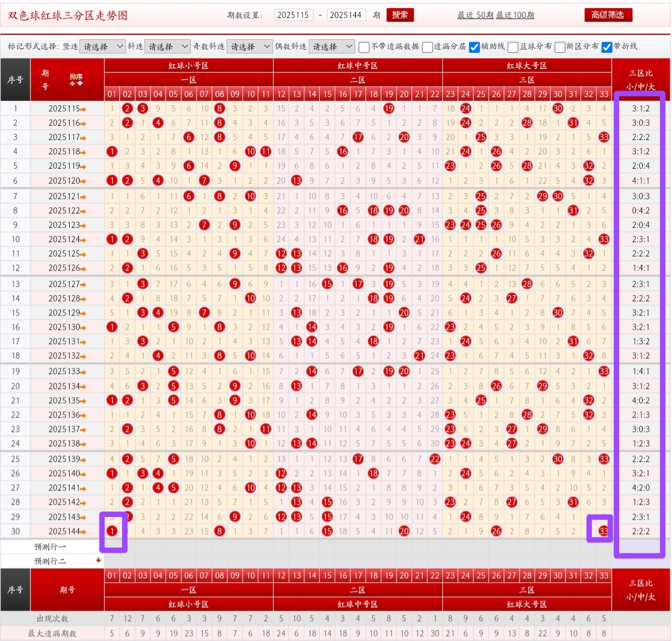Expand the 奇数斜连 dropdown
Image resolution: width=672 pixels, height=641 pixels.
[x=250, y=47]
